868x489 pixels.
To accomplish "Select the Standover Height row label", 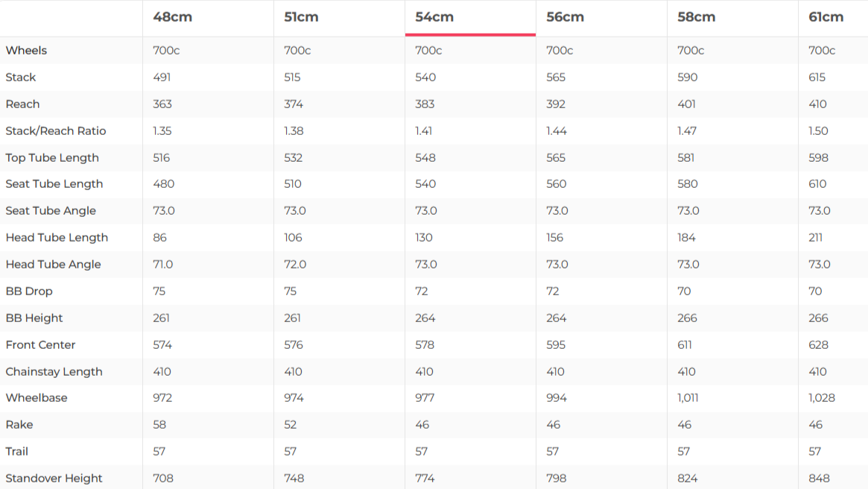I will (54, 479).
